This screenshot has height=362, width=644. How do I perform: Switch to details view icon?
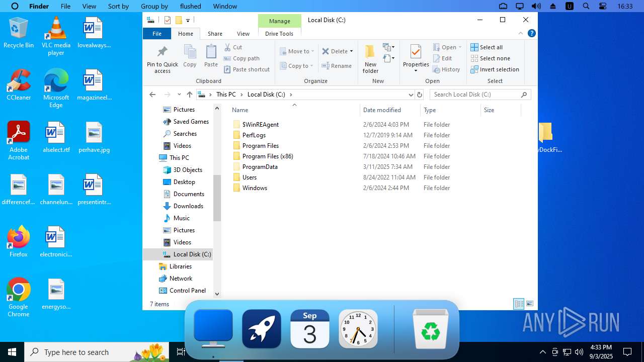click(518, 304)
